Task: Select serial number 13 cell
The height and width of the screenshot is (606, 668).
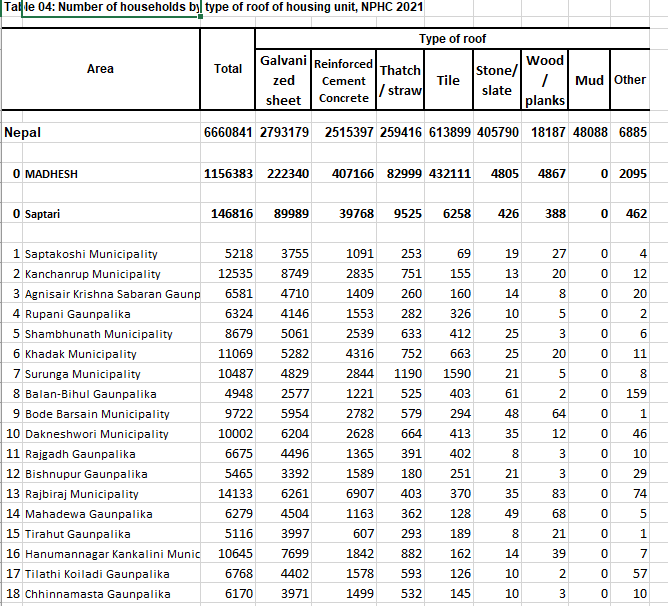Action: click(12, 494)
